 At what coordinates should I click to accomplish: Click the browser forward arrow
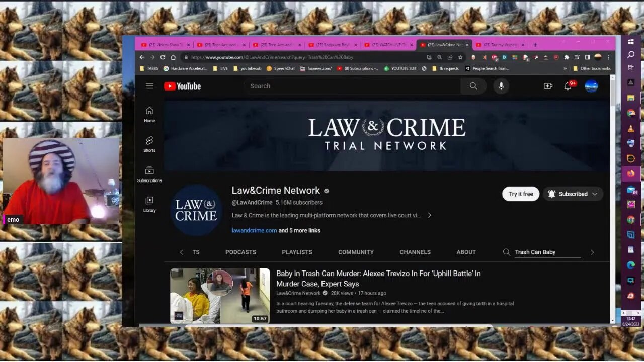pos(152,57)
